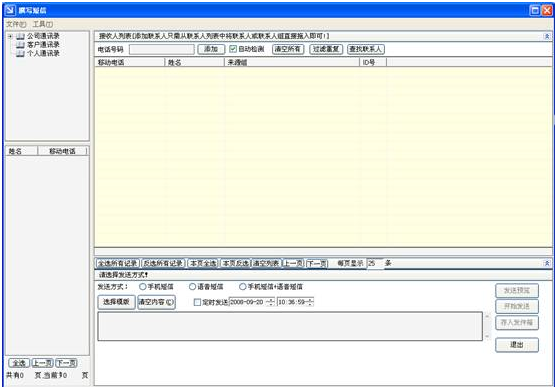Click the time field spinner arrows
The image size is (557, 388).
pos(310,302)
